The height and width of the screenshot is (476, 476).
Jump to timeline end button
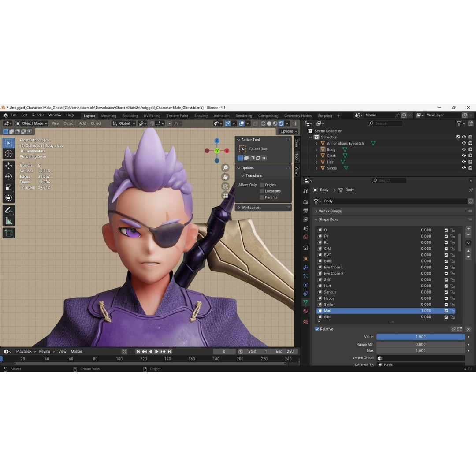[x=169, y=351]
